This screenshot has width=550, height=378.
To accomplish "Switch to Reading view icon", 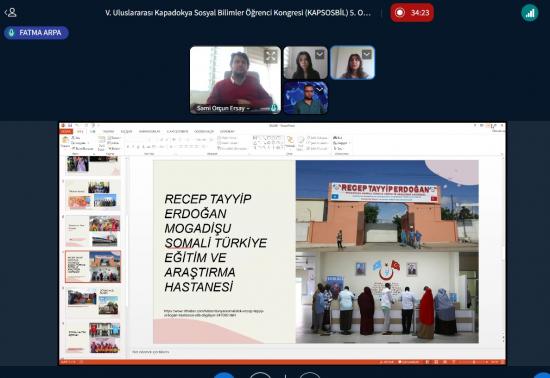I will click(445, 362).
